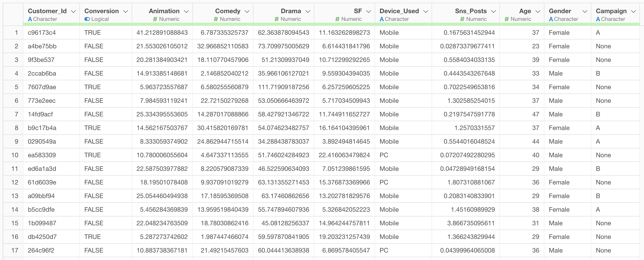This screenshot has width=644, height=260.
Task: Click the Numeric hash icon under Comedy
Action: coord(216,19)
